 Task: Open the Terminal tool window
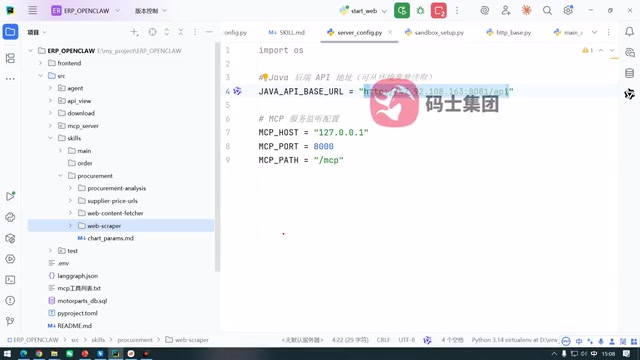(10, 280)
